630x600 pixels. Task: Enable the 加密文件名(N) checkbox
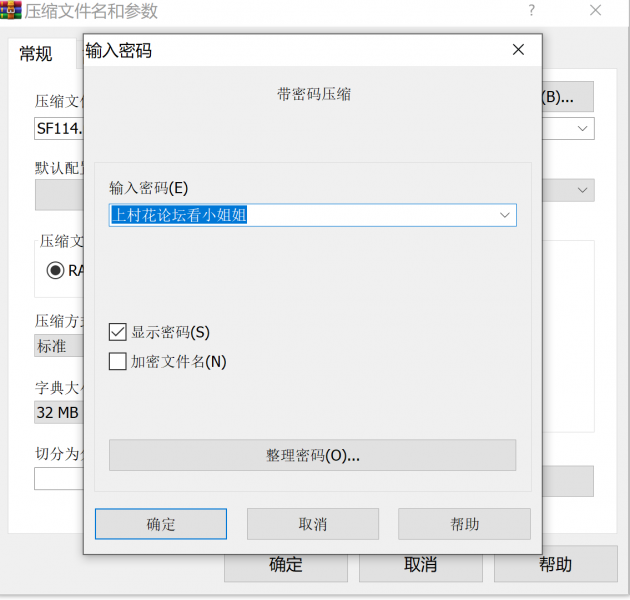118,361
